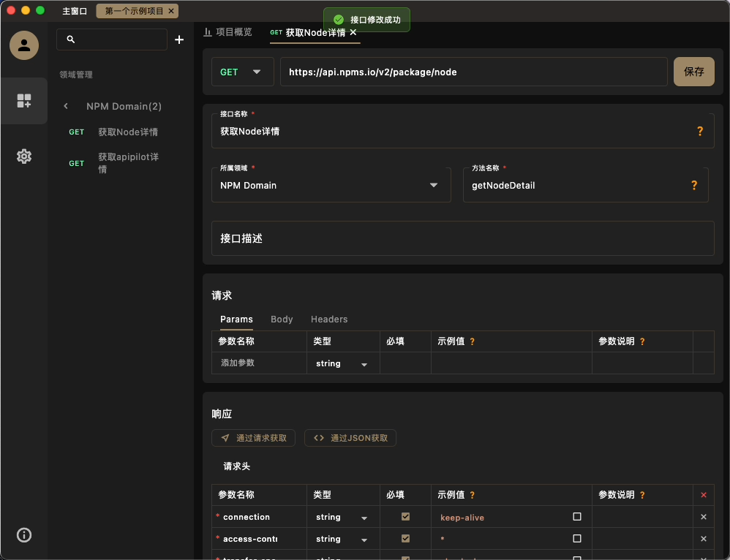The image size is (730, 560).
Task: Click the plus icon next to search
Action: 179,39
